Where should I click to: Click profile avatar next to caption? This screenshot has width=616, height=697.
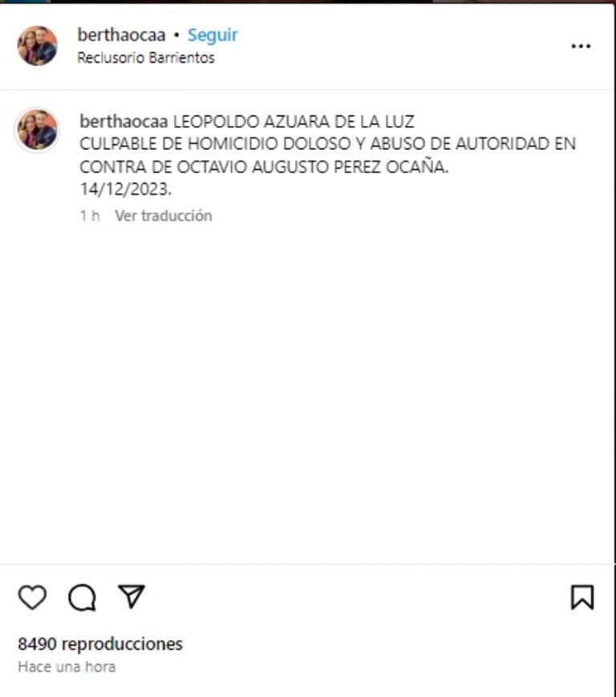pos(38,129)
